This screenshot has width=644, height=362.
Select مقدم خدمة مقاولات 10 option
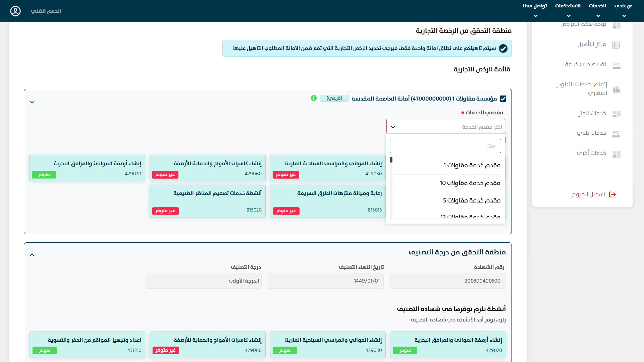[x=470, y=183]
